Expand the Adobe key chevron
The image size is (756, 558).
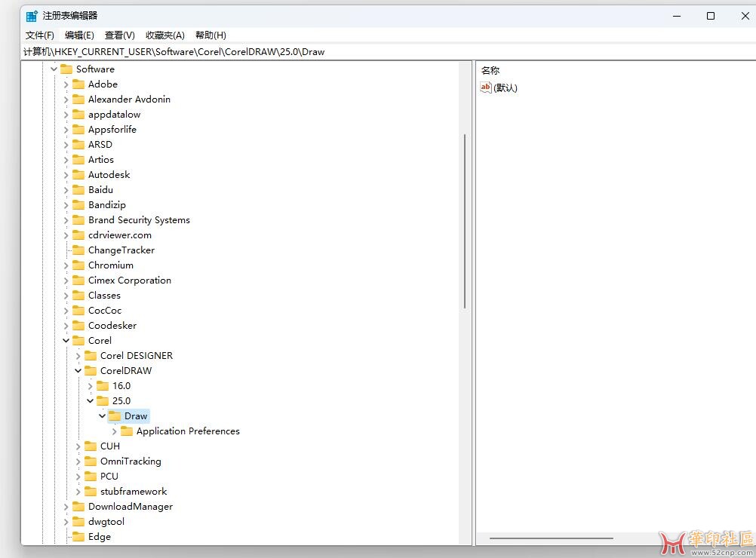pyautogui.click(x=66, y=84)
